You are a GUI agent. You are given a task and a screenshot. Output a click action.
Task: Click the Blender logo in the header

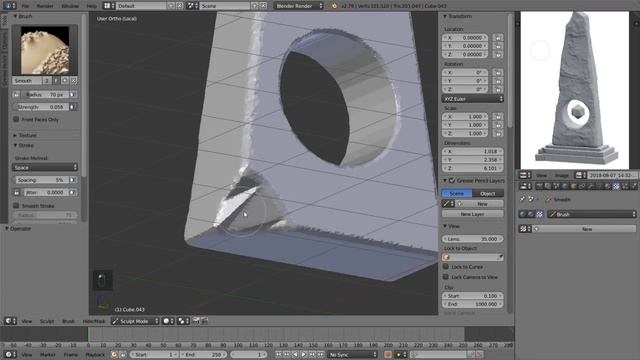tap(335, 6)
